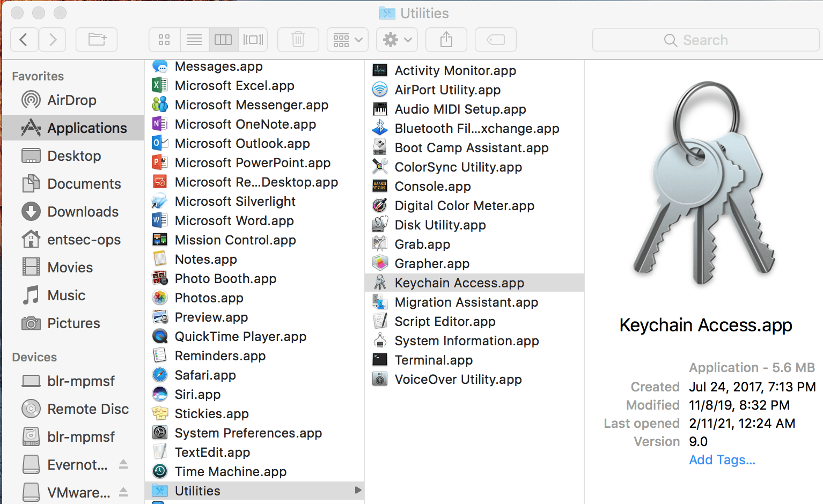Expand the Utilities folder arrow
This screenshot has width=823, height=504.
pyautogui.click(x=357, y=491)
